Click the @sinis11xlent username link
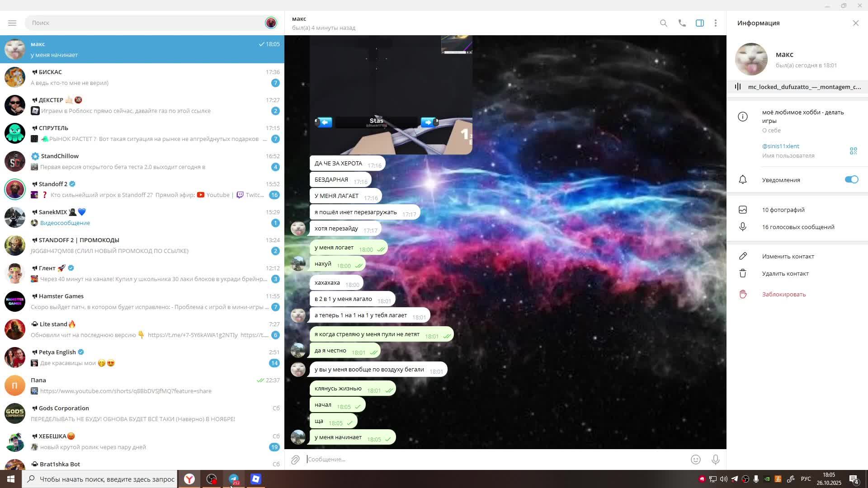Viewport: 868px width, 488px height. 780,146
